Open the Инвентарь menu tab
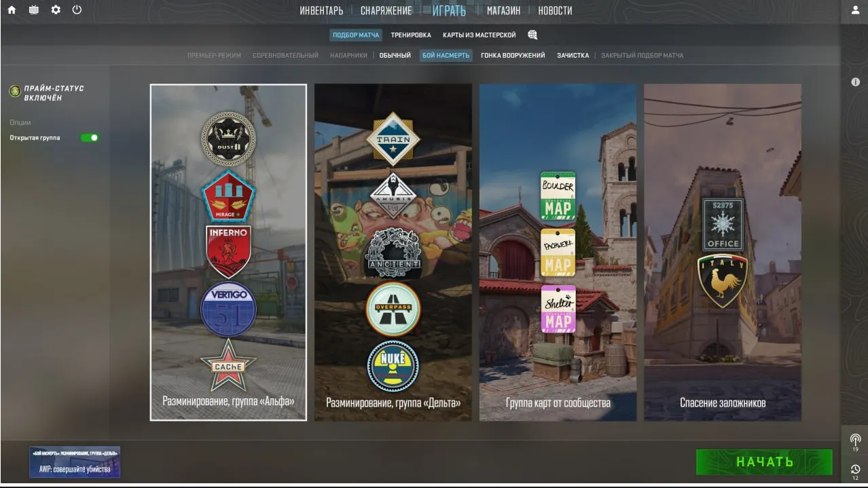This screenshot has height=488, width=868. tap(321, 11)
